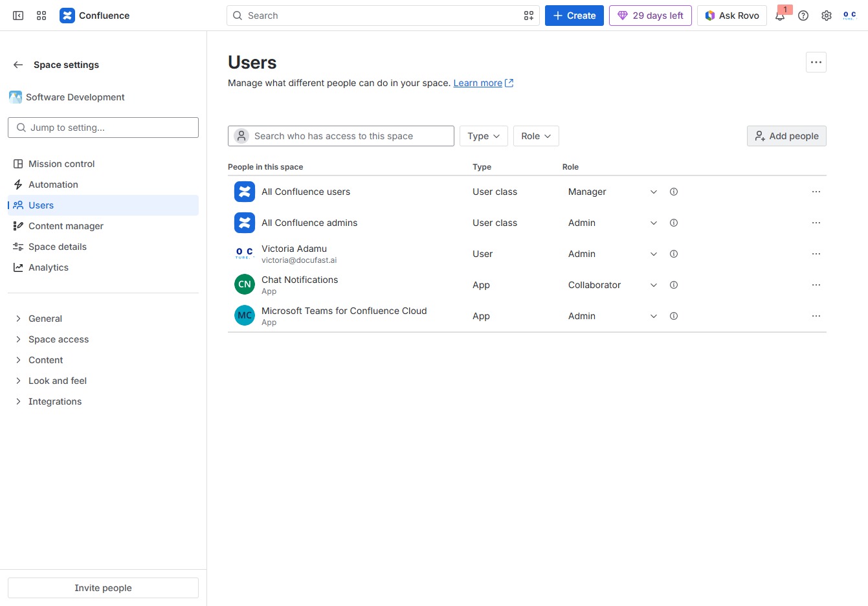This screenshot has width=868, height=606.
Task: Change the Manager role for All Confluence users
Action: pyautogui.click(x=612, y=192)
